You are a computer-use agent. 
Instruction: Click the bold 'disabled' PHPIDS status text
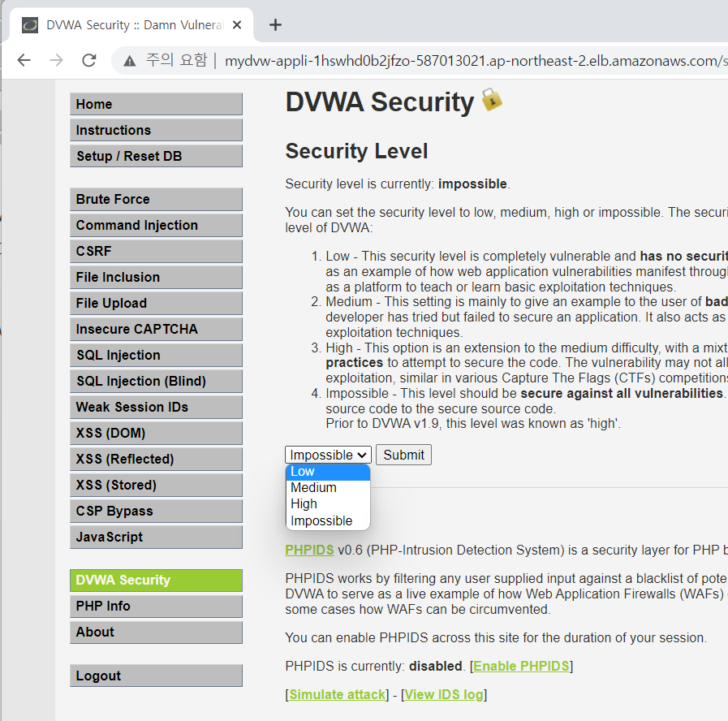tap(435, 666)
